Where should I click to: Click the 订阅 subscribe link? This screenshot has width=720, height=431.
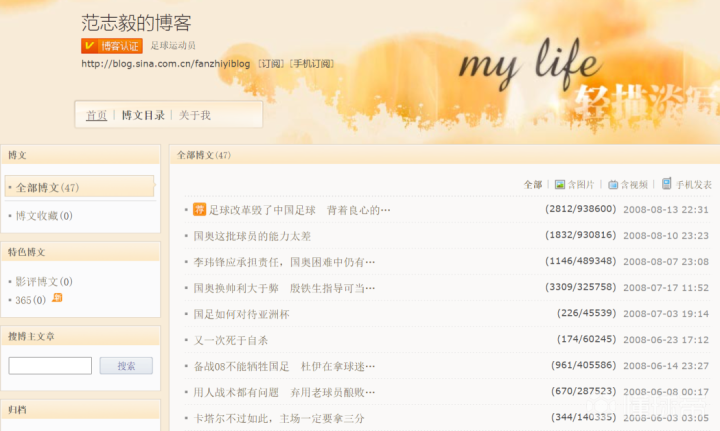(x=270, y=64)
